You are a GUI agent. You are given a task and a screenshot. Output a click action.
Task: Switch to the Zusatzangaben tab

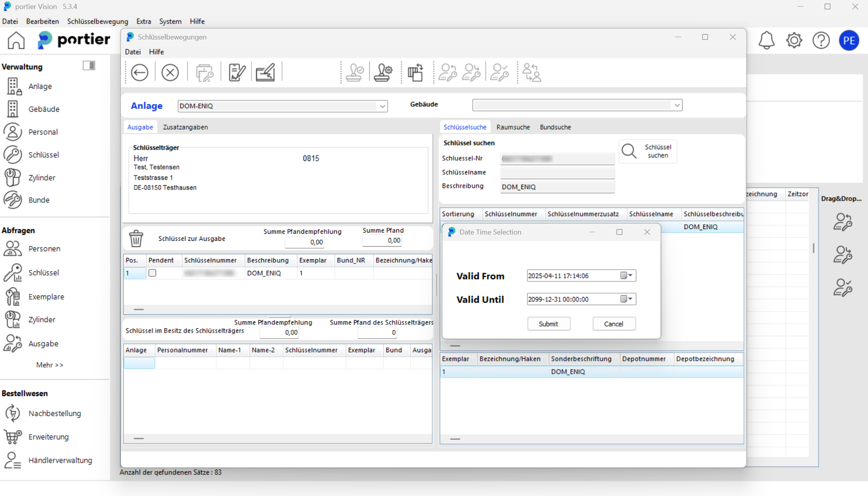[x=185, y=127]
